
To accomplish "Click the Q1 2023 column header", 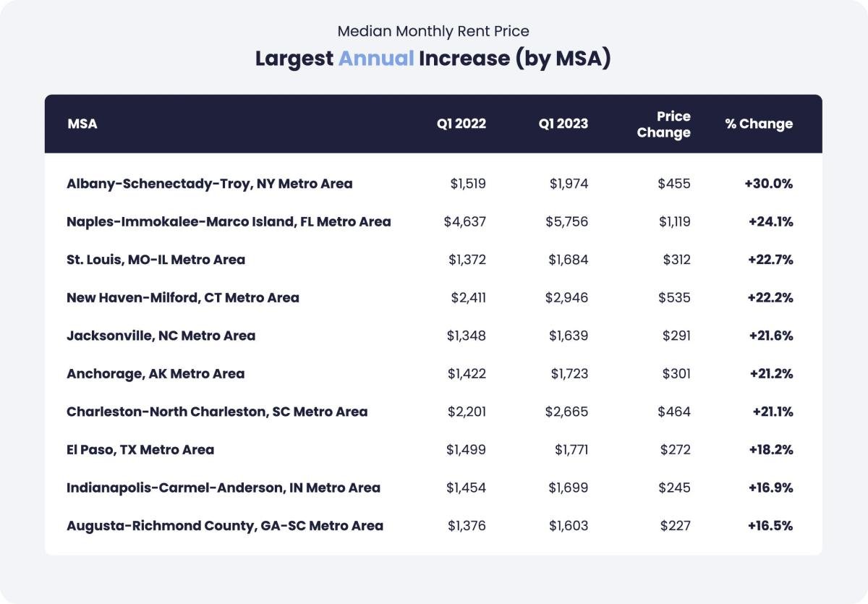I will [x=563, y=124].
